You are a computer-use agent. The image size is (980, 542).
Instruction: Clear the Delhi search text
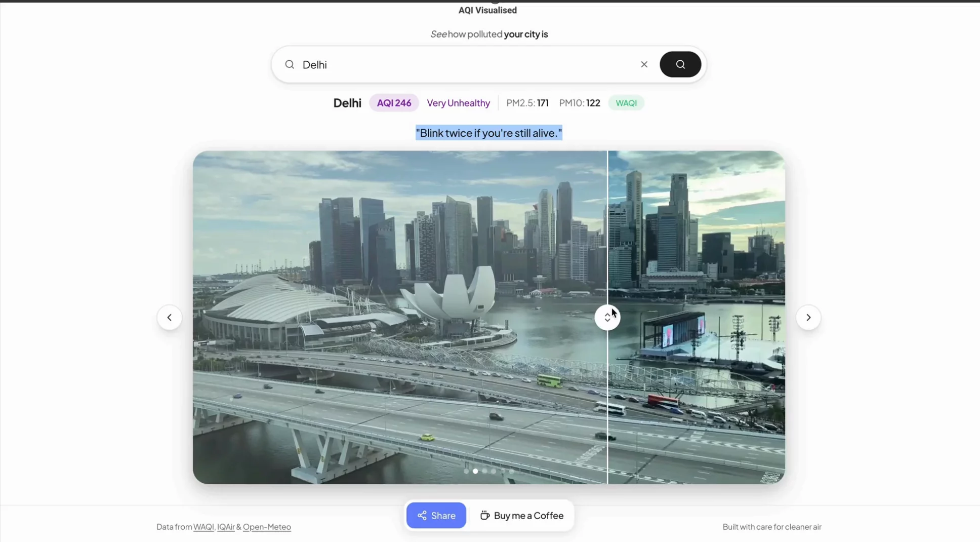tap(644, 64)
